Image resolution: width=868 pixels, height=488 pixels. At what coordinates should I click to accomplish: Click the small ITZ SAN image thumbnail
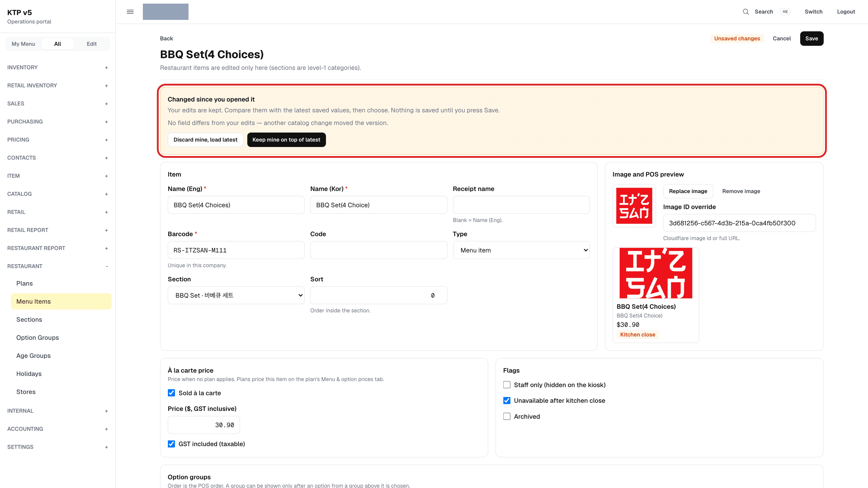(x=634, y=206)
